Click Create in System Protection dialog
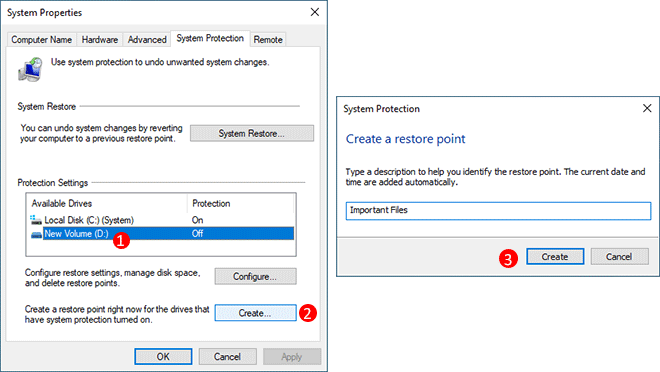 [555, 256]
